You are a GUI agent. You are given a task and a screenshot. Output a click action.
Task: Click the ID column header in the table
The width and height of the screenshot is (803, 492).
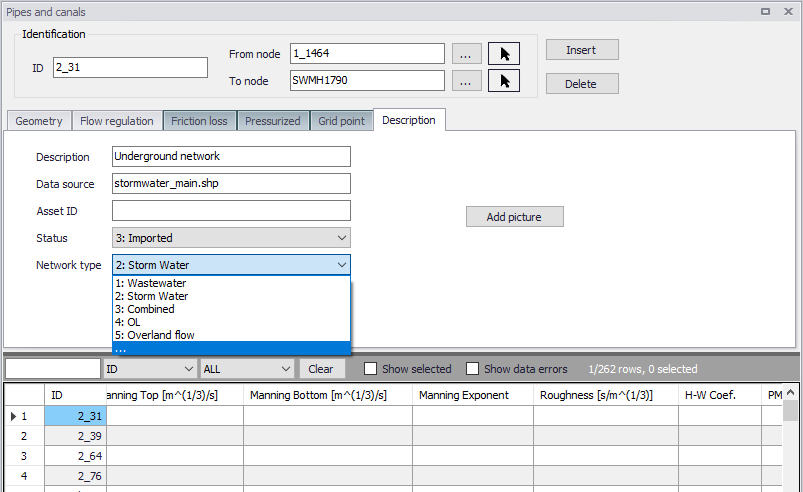75,395
